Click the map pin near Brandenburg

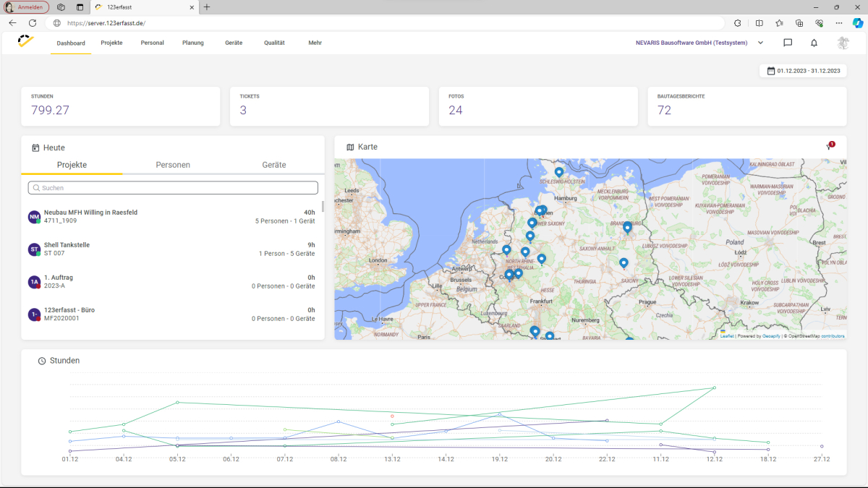click(x=627, y=228)
